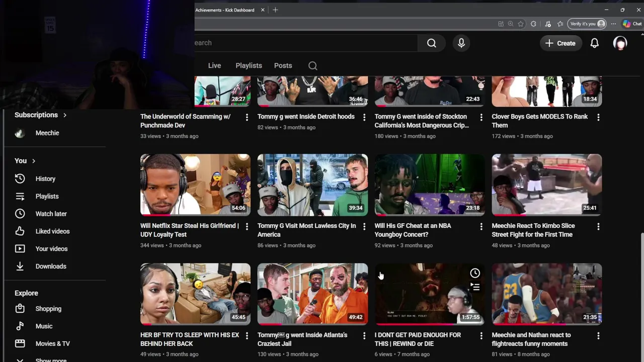The height and width of the screenshot is (362, 644).
Task: Open the YouTube account avatar menu
Action: (x=620, y=43)
